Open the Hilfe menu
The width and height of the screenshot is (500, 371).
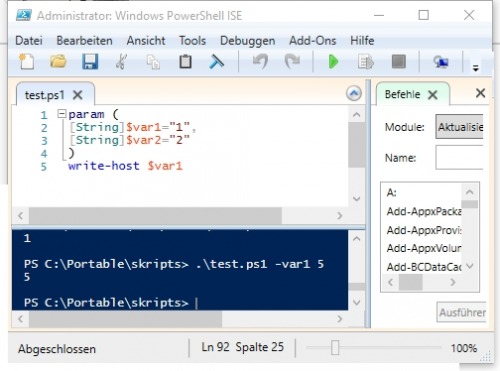(x=362, y=41)
